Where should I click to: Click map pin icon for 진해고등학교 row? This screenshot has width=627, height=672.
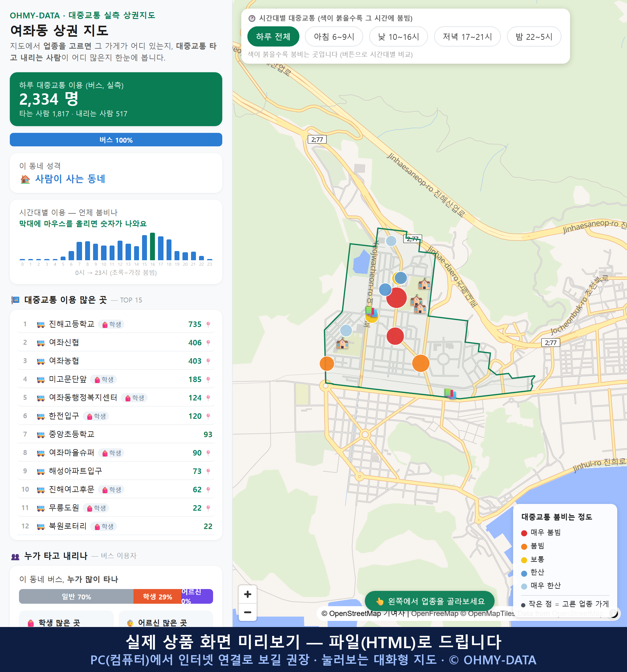coord(208,325)
